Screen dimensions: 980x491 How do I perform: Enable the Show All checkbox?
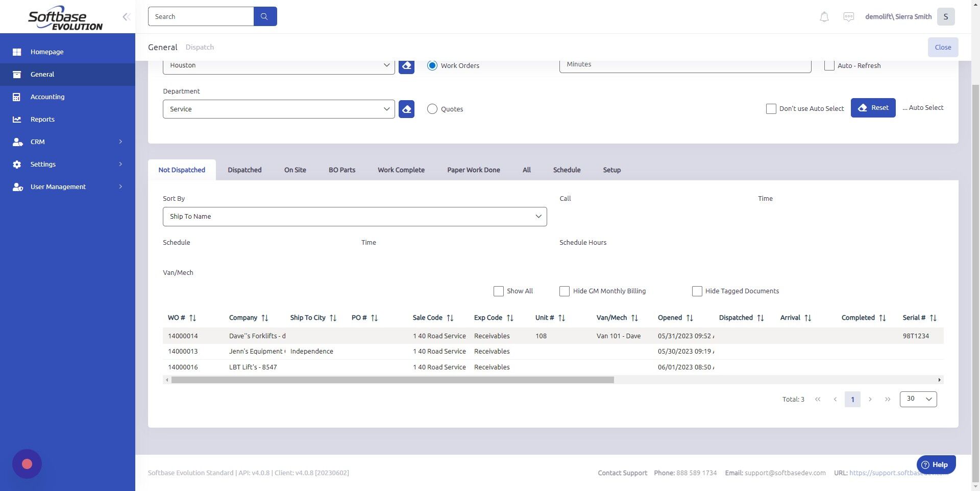[498, 291]
